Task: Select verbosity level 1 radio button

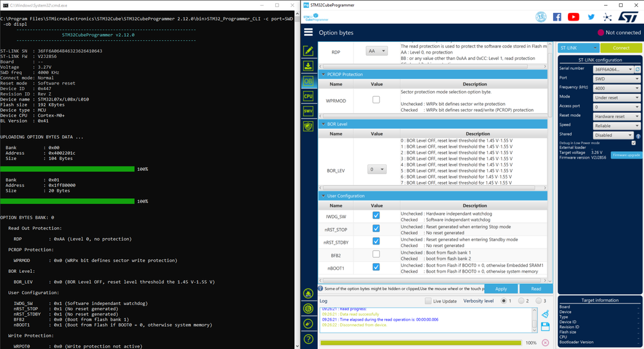Action: pyautogui.click(x=503, y=301)
